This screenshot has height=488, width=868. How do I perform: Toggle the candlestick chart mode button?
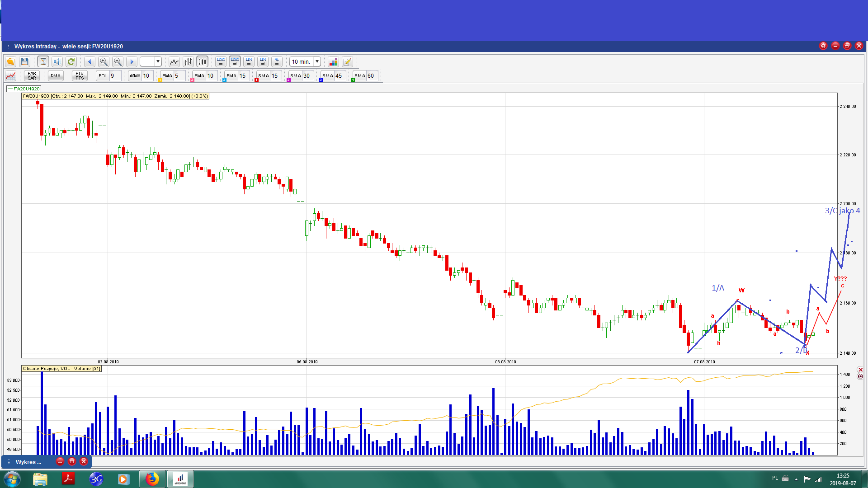click(x=202, y=61)
